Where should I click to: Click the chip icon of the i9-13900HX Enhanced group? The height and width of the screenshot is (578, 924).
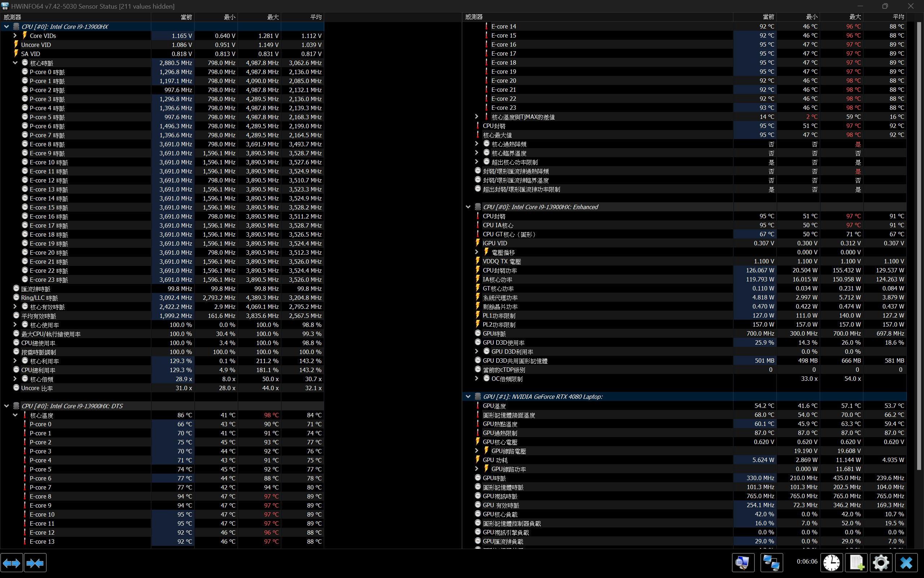(x=478, y=207)
